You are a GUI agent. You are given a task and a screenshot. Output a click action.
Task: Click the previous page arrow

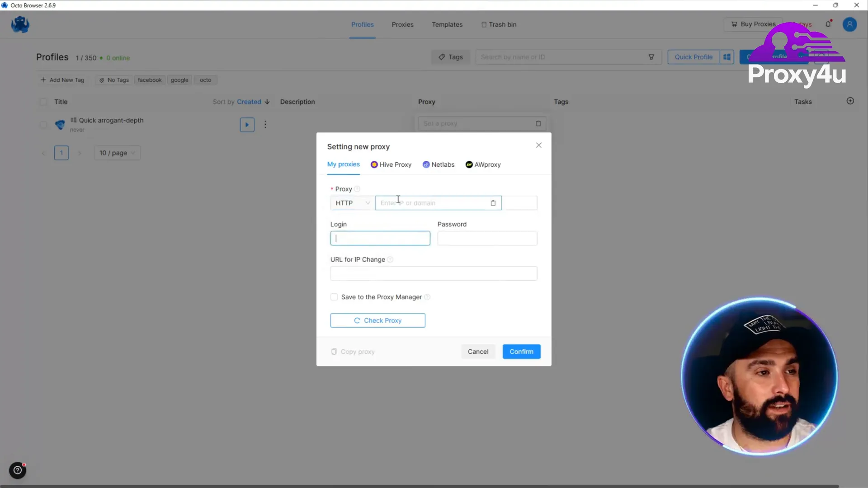(x=43, y=153)
